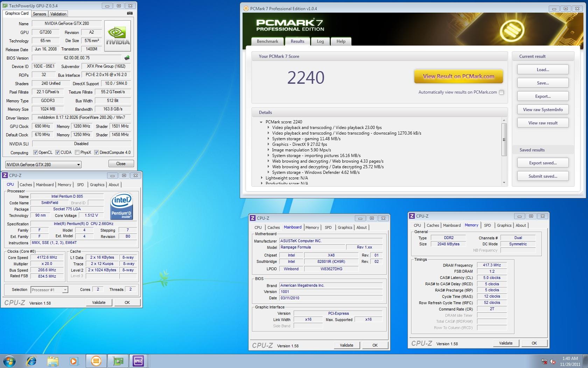Open the Benchmark tab in PCMark 7
The width and height of the screenshot is (588, 368).
pos(267,41)
